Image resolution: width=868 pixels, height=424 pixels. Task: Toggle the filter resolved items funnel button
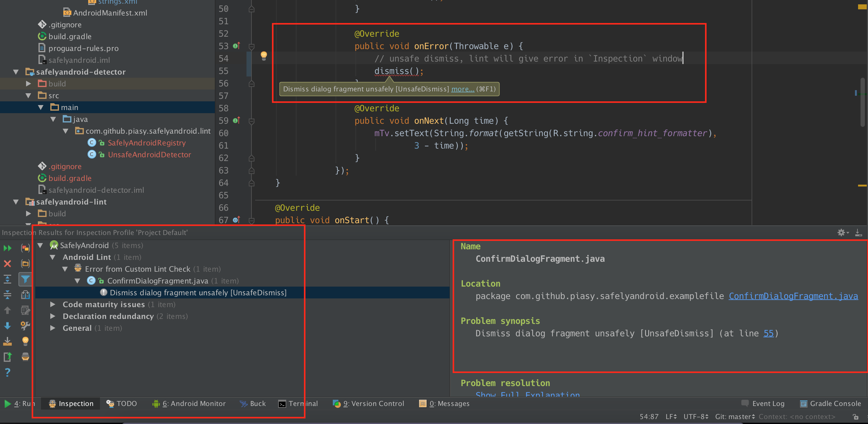[25, 279]
